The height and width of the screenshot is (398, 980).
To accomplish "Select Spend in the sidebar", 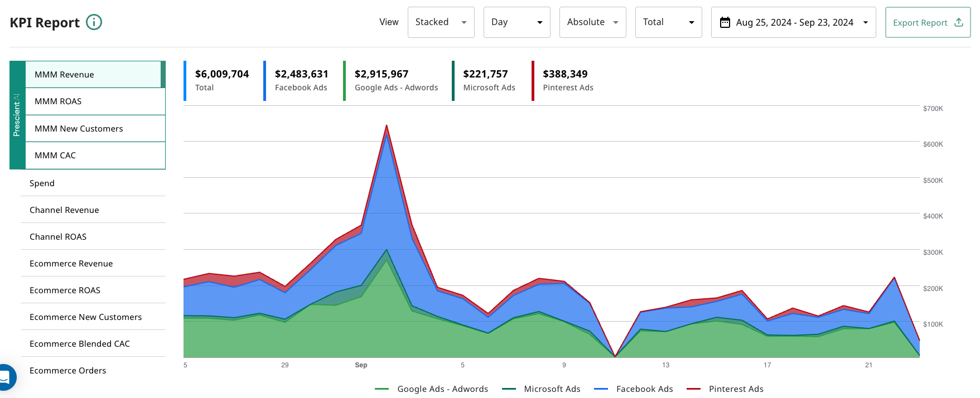I will (x=93, y=183).
